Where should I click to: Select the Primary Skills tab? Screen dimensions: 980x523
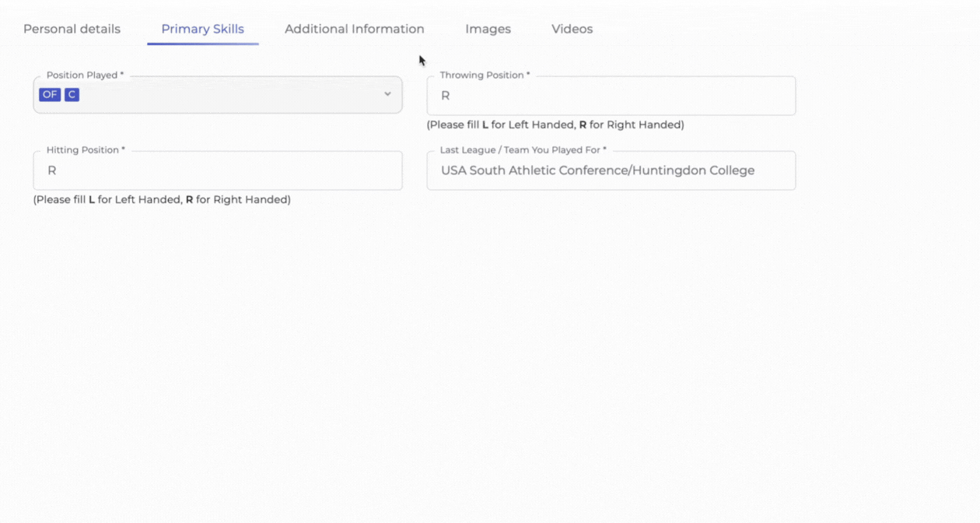tap(202, 29)
